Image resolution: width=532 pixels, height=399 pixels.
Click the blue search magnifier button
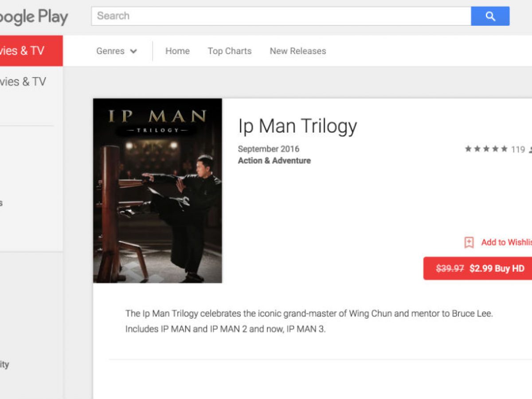(x=490, y=16)
